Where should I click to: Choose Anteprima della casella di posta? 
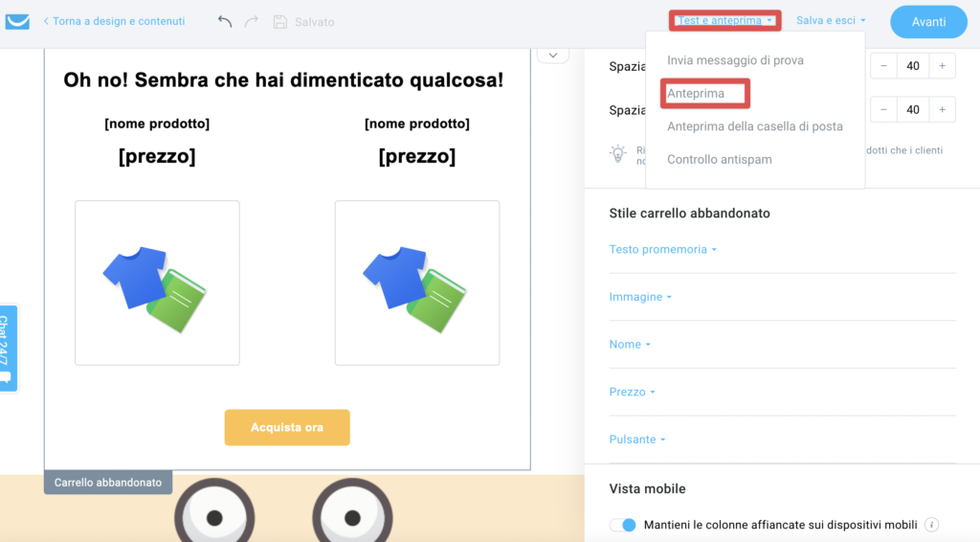coord(755,126)
